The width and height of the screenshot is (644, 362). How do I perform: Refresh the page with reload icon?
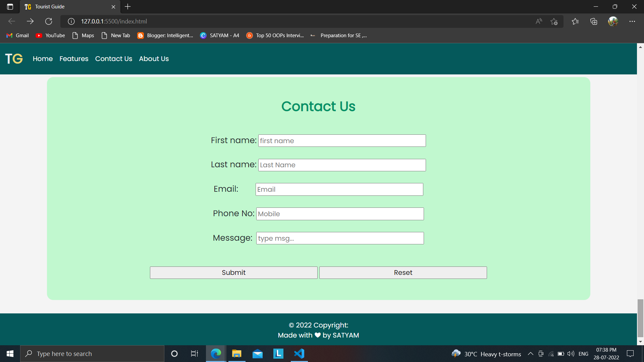coord(49,21)
